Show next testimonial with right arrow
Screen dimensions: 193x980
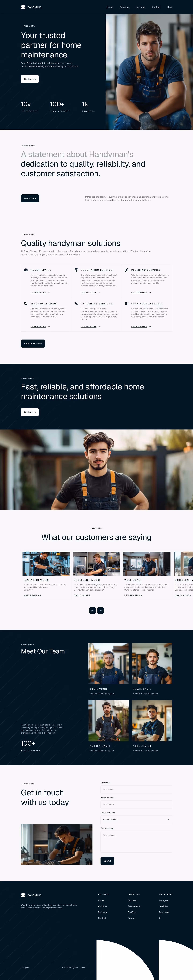101,610
